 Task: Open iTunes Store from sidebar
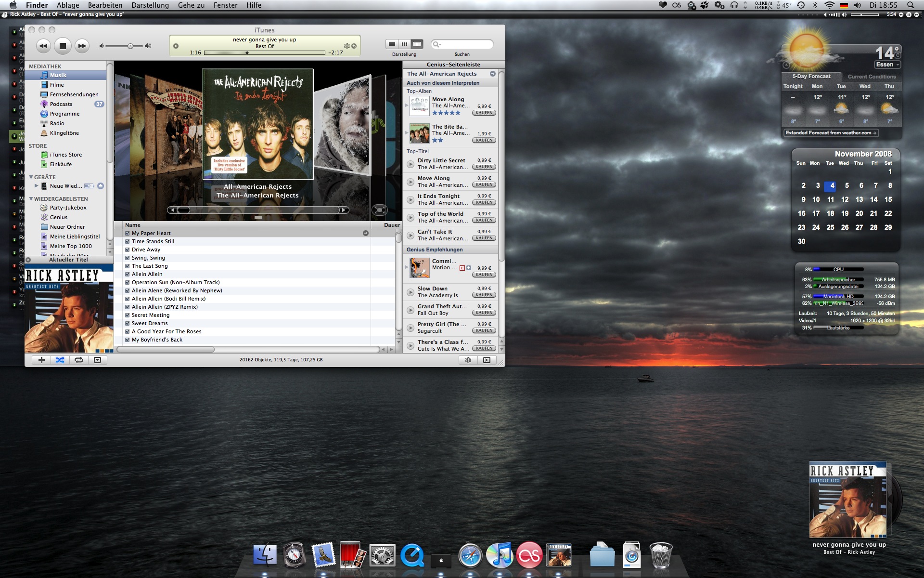click(x=66, y=155)
